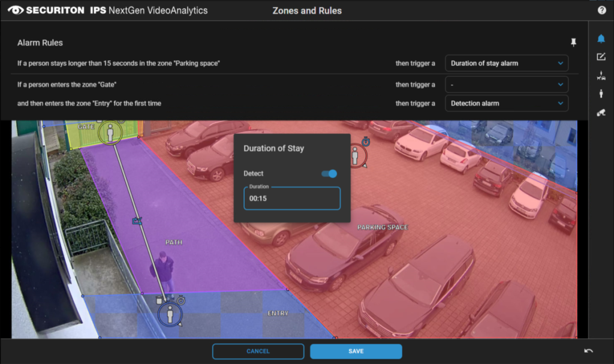Open the 'Detection alarm' dropdown
Image resolution: width=614 pixels, height=364 pixels.
507,103
